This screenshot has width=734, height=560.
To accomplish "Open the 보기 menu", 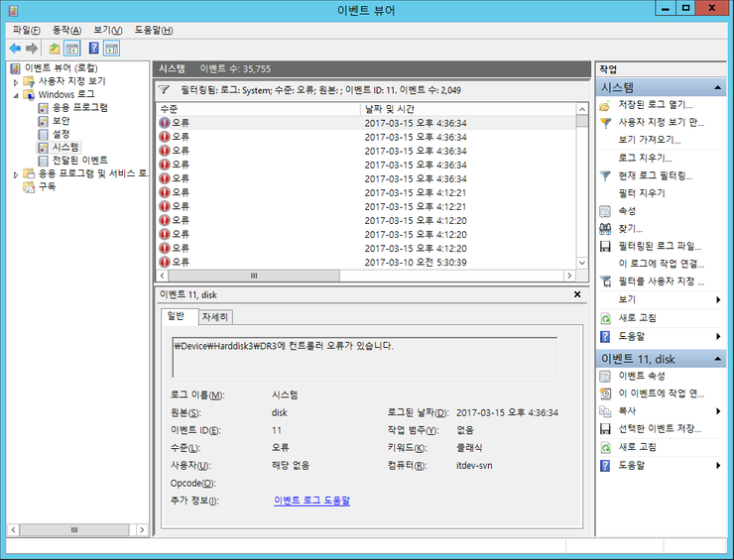I will click(x=108, y=30).
